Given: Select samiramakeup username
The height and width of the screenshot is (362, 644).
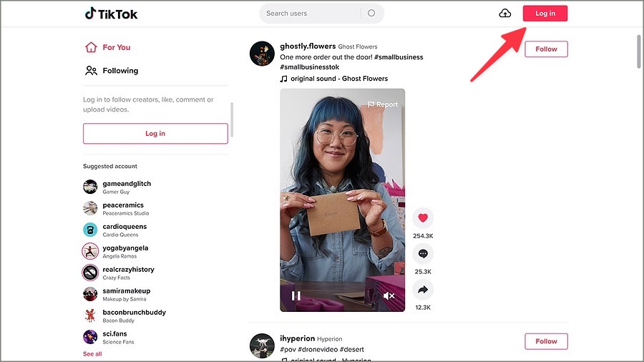Looking at the screenshot, I should (x=127, y=291).
